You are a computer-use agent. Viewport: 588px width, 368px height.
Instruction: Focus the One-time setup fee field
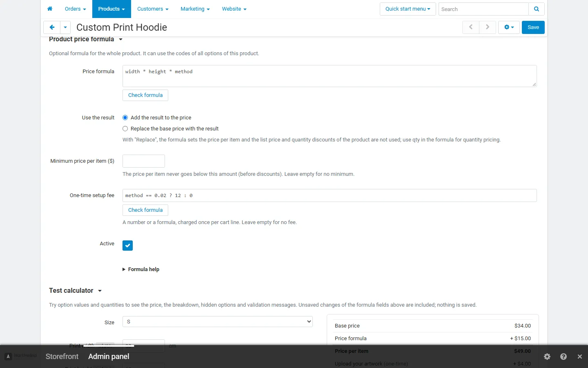330,195
